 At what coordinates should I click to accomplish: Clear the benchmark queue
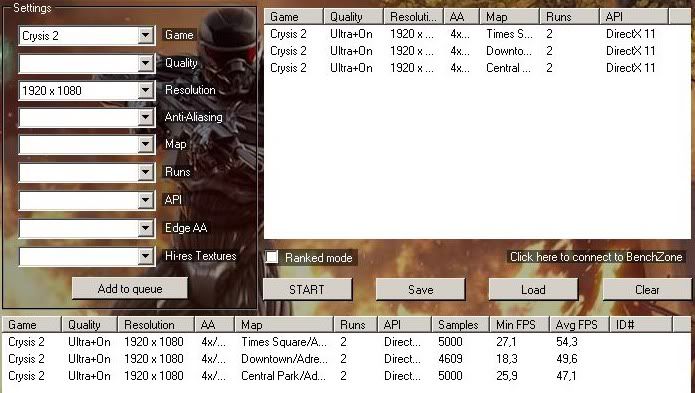pos(647,289)
